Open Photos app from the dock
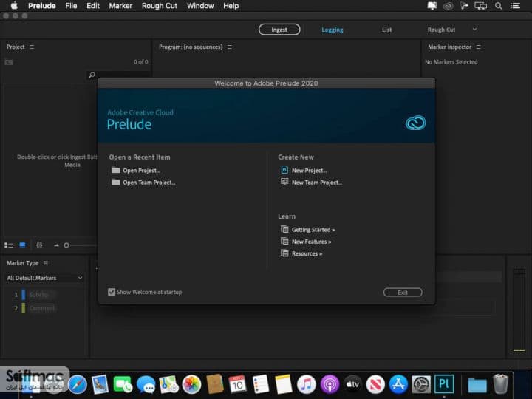The height and width of the screenshot is (399, 532). [x=191, y=385]
